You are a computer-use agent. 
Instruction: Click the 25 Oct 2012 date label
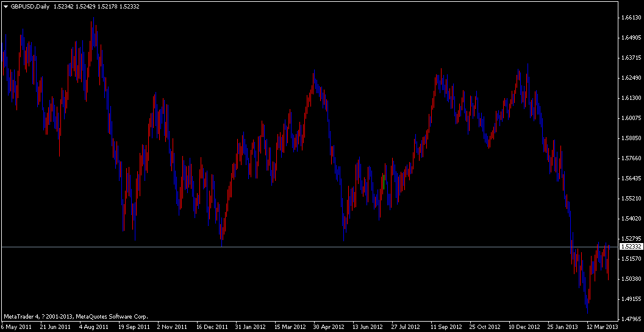coord(485,327)
